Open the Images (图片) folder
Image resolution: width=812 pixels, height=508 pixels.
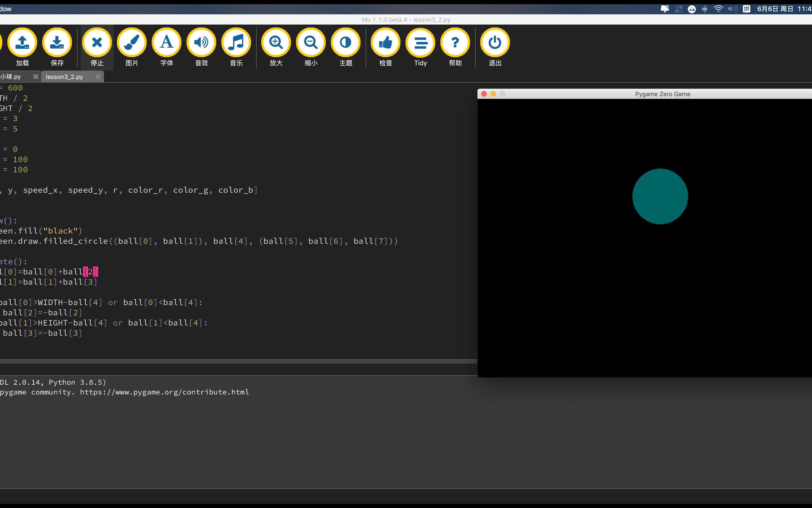(132, 43)
